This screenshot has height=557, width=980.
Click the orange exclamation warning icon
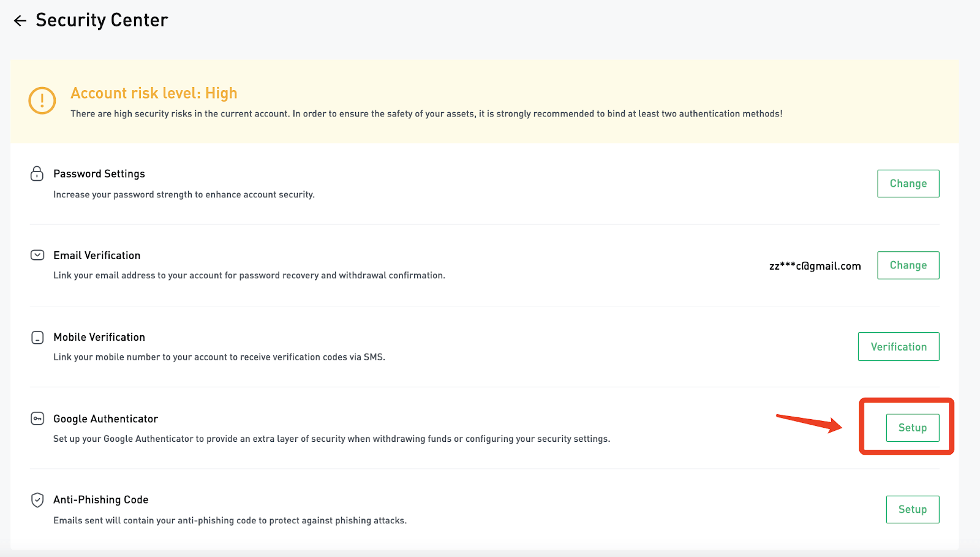pyautogui.click(x=42, y=100)
